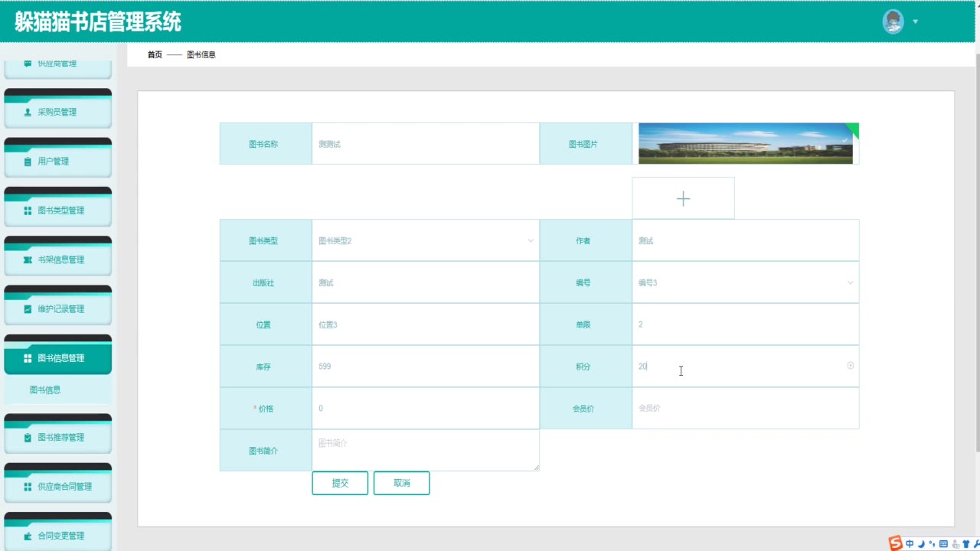Click the moon half-width icon in IME bar
This screenshot has width=980, height=551.
(x=921, y=544)
